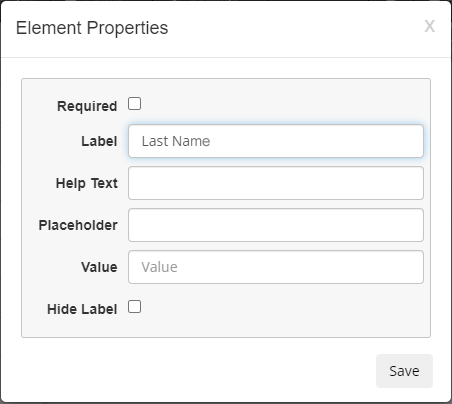The width and height of the screenshot is (452, 404).
Task: Select the Placeholder text box
Action: (x=276, y=225)
